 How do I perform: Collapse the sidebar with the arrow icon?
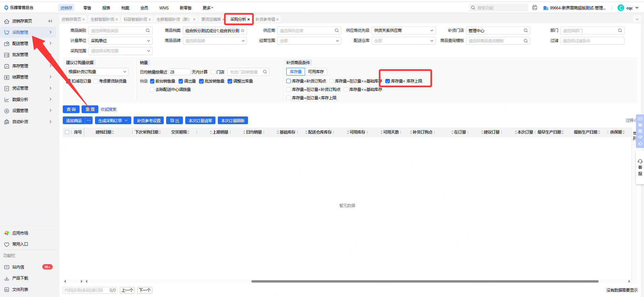click(50, 21)
